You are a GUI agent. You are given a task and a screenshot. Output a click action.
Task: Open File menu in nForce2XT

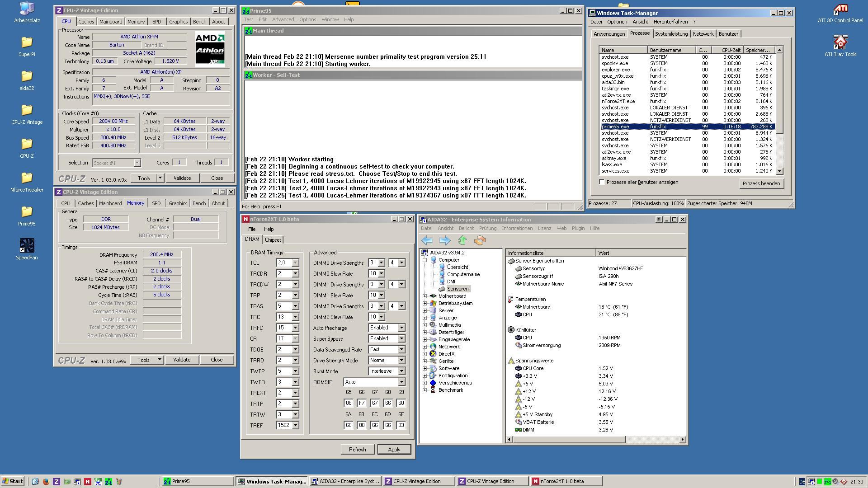coord(252,229)
